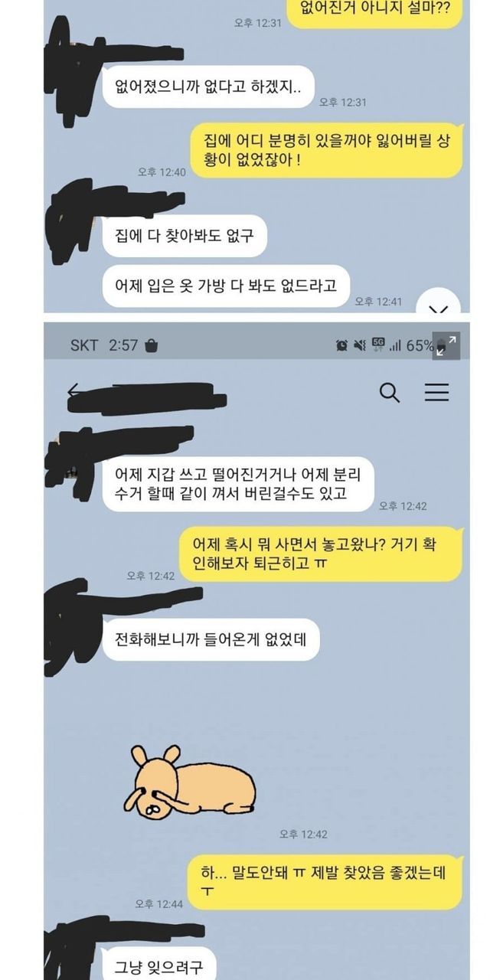Tap message about 어제 입은 옷 가방
Viewport: 490px width, 980px height.
[226, 286]
